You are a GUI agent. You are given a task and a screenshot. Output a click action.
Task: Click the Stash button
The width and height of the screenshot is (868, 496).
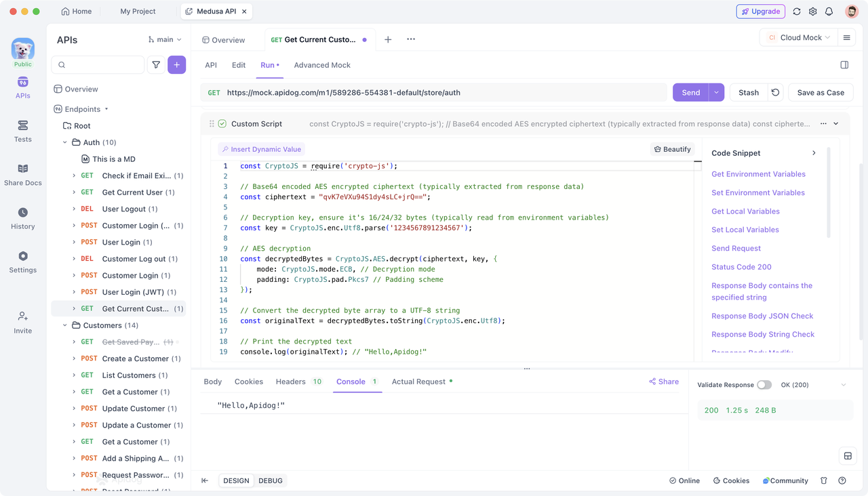pos(749,93)
